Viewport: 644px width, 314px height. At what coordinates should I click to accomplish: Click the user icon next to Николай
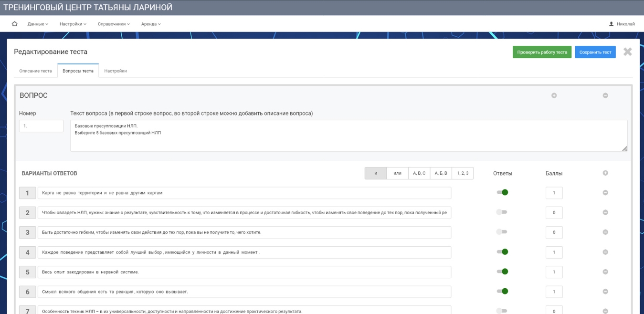point(611,24)
